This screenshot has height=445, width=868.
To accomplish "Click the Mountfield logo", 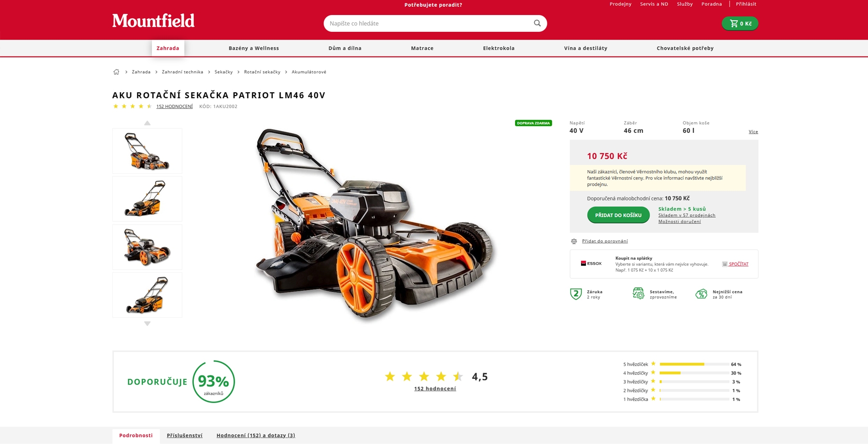I will pyautogui.click(x=153, y=21).
